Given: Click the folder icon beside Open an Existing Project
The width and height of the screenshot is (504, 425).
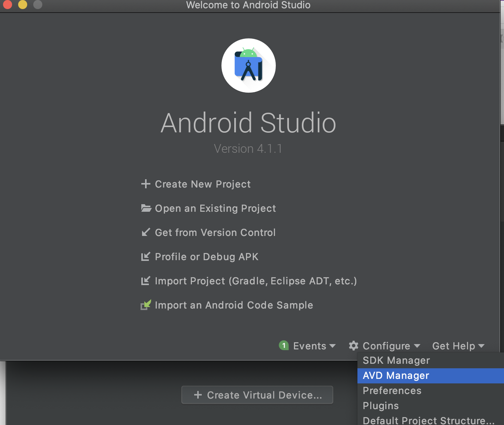Looking at the screenshot, I should click(x=146, y=208).
